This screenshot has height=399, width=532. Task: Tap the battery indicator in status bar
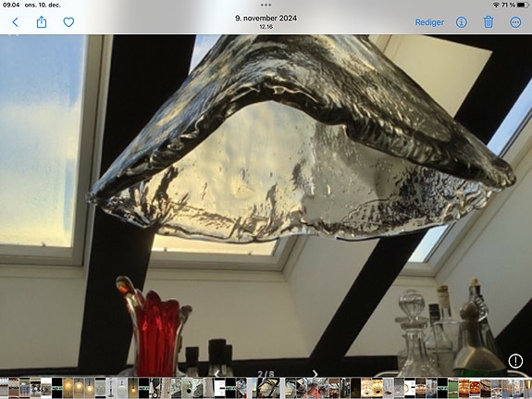(523, 6)
